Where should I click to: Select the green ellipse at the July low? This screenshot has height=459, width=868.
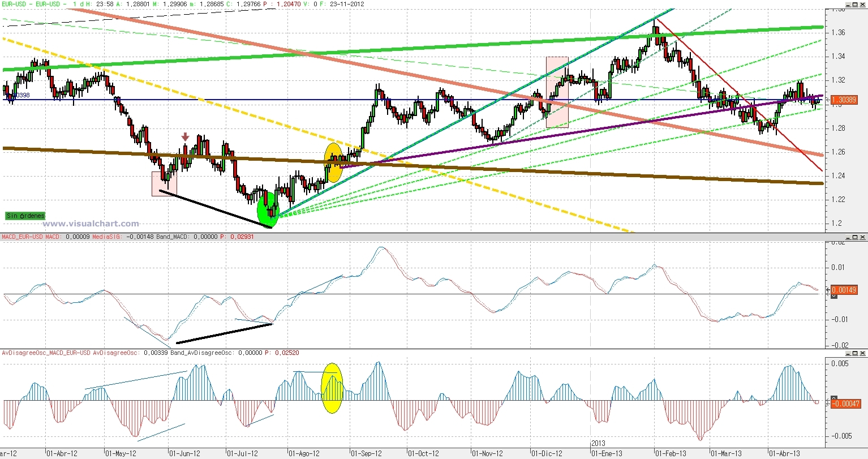[268, 209]
